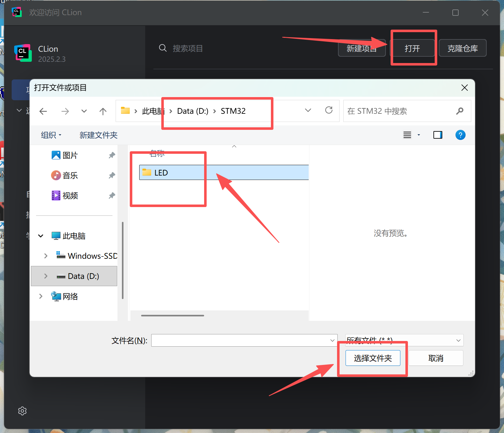This screenshot has height=433, width=504.
Task: Open the file type filter dropdown
Action: click(x=404, y=340)
